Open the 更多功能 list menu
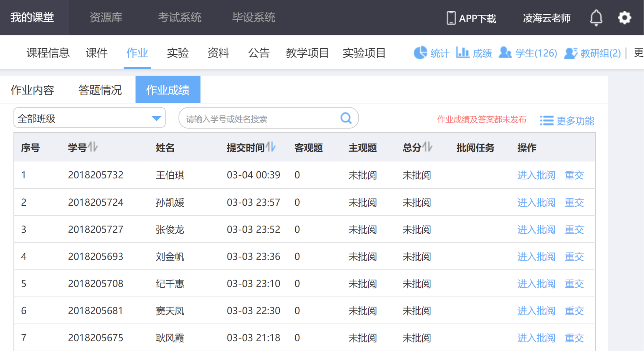This screenshot has width=644, height=351. click(567, 121)
